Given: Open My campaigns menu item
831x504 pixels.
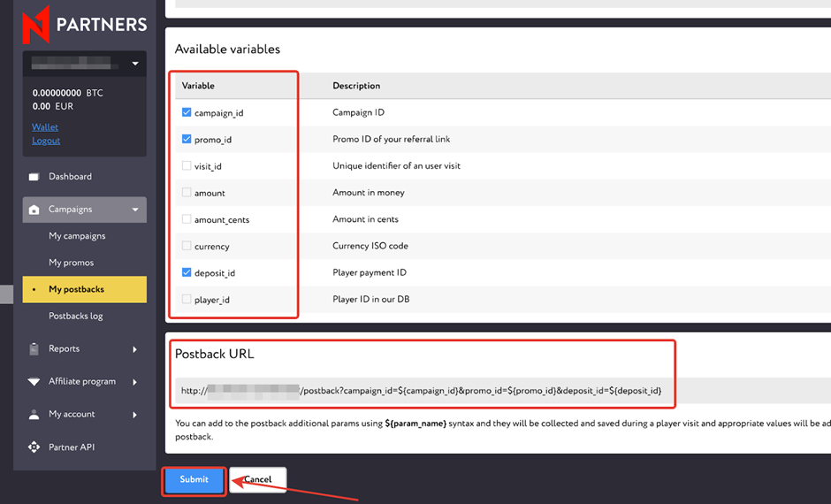Looking at the screenshot, I should click(x=77, y=236).
